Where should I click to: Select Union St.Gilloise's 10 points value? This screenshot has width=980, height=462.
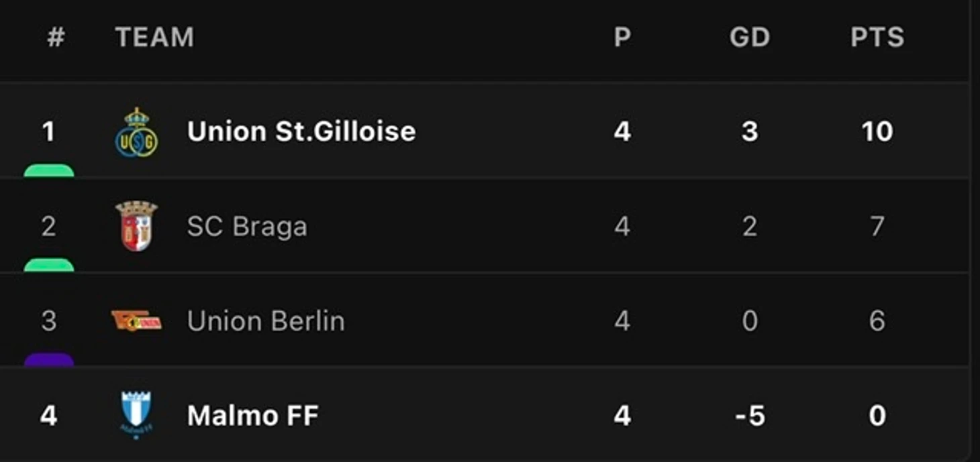click(877, 131)
